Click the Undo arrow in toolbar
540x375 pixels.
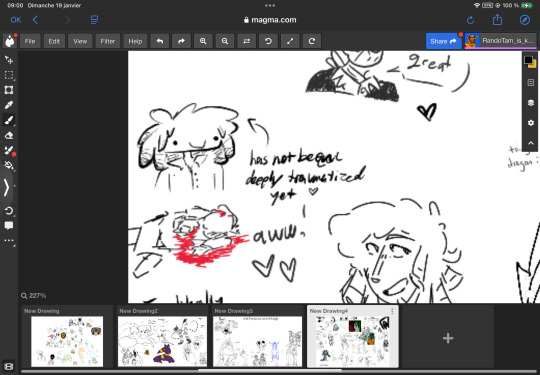click(160, 41)
